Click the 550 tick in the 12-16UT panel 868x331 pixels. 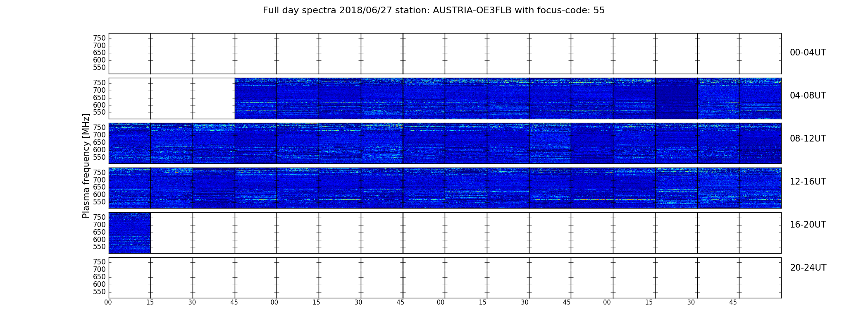pyautogui.click(x=99, y=202)
